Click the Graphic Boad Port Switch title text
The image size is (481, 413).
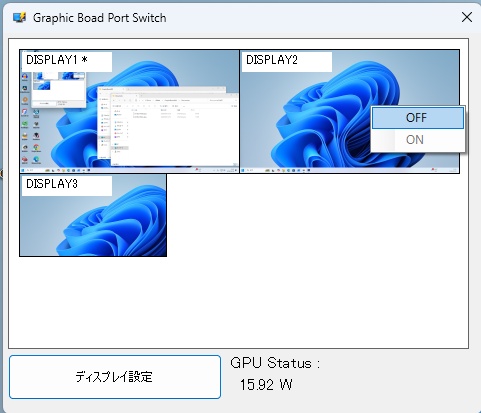(x=99, y=18)
